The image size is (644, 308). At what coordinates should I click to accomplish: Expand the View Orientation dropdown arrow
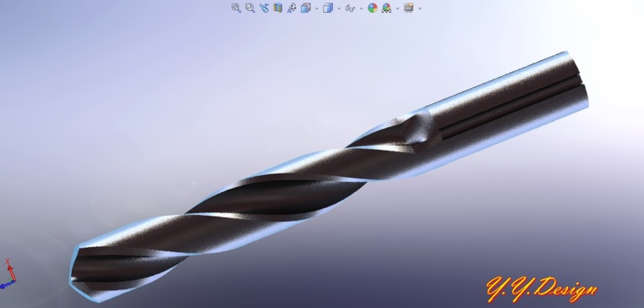click(317, 8)
